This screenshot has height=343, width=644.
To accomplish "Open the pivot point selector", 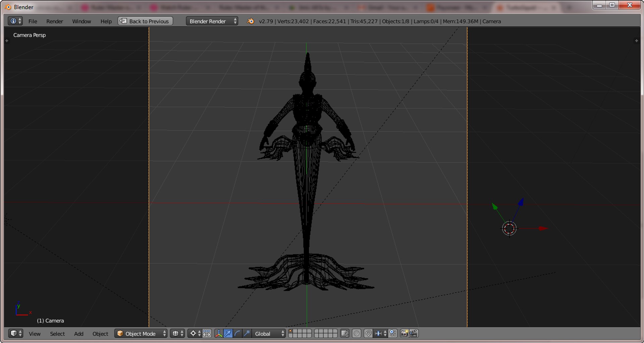I will click(195, 333).
